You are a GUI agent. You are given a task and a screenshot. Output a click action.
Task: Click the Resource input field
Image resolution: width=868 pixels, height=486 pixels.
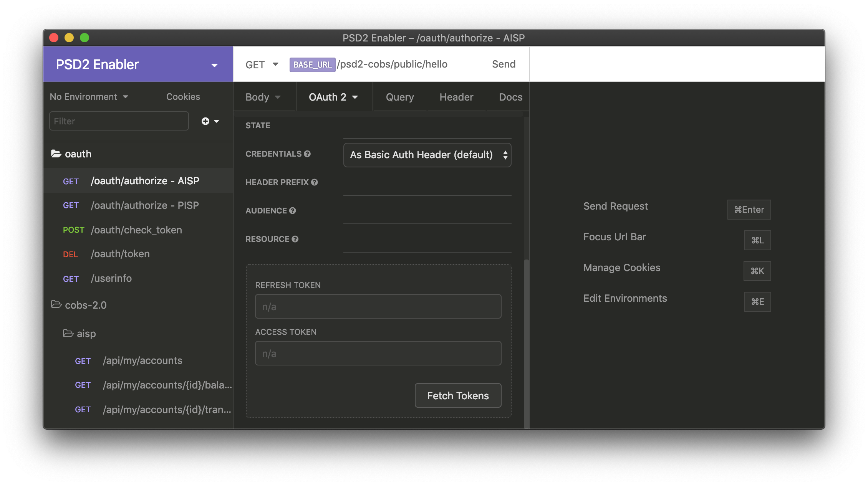pyautogui.click(x=427, y=241)
